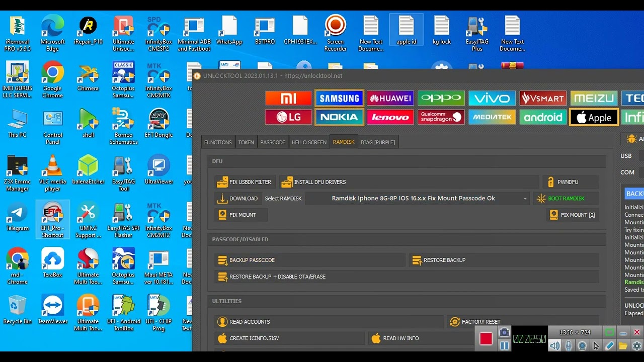Image resolution: width=644 pixels, height=362 pixels.
Task: Click the green capture region icon
Action: point(609,332)
